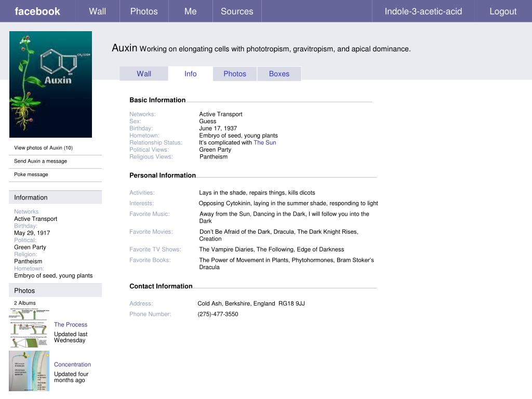Click the Indole-3-acetic-acid account name
Screen dimensions: 532x399
[423, 11]
